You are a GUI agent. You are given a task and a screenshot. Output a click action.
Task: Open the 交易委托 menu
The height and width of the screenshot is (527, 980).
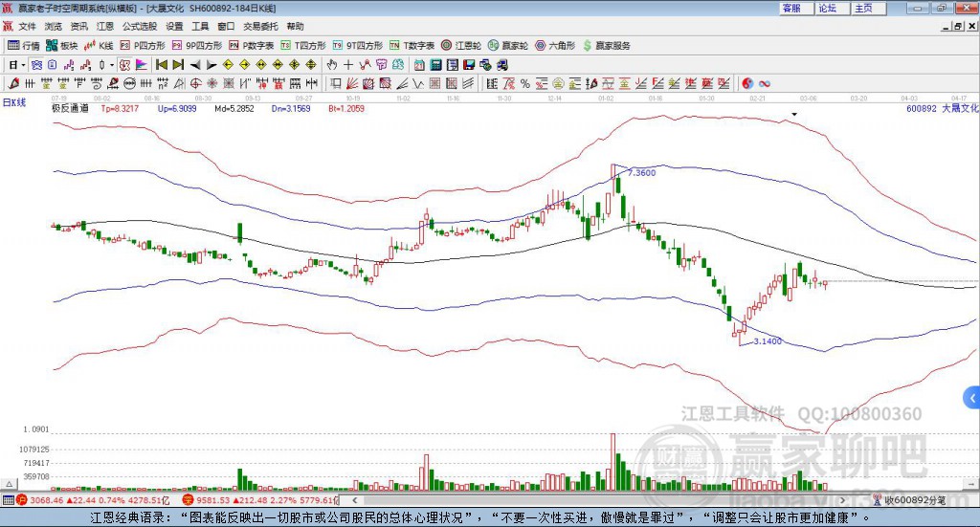coord(260,26)
